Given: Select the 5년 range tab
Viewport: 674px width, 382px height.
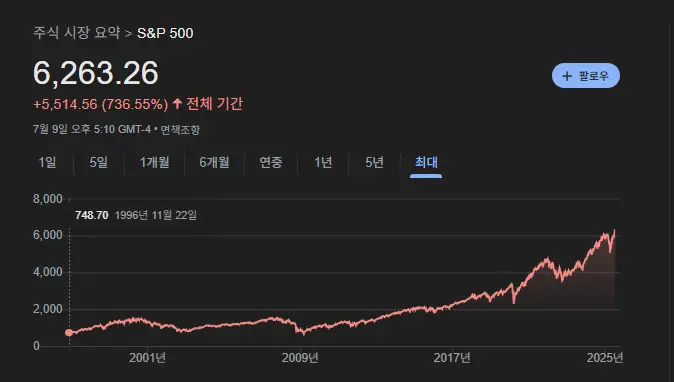Looking at the screenshot, I should (374, 162).
